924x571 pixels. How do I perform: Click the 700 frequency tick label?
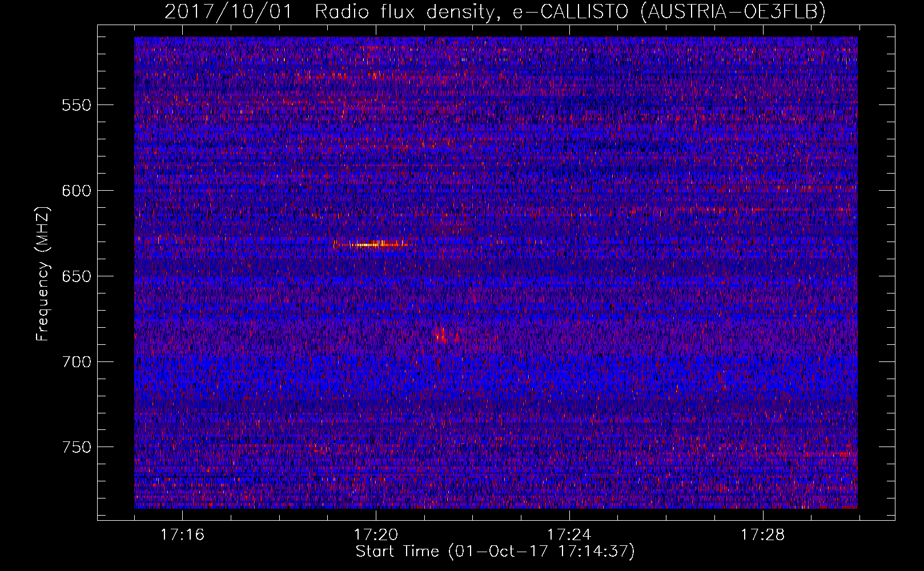[77, 362]
